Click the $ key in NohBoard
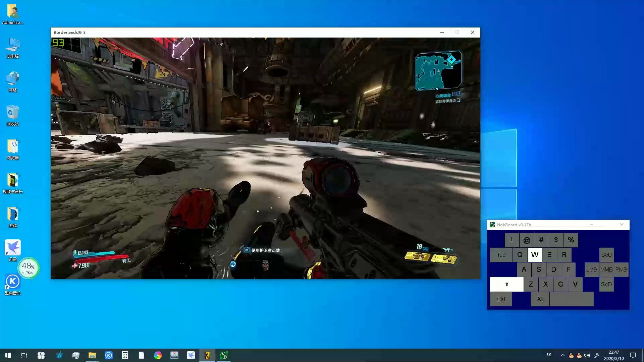The width and height of the screenshot is (644, 362). pos(556,240)
